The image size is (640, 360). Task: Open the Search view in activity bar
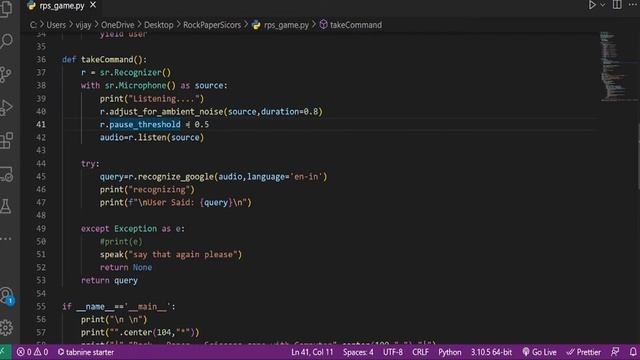[x=7, y=41]
